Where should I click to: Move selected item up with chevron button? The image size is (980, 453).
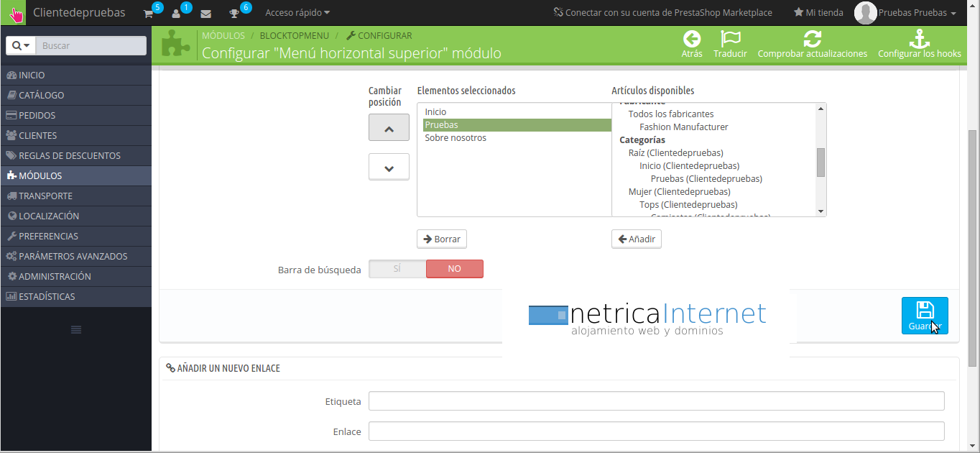pos(389,128)
